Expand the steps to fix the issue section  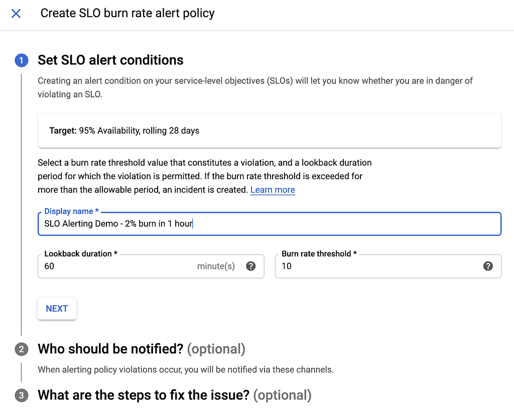[174, 395]
